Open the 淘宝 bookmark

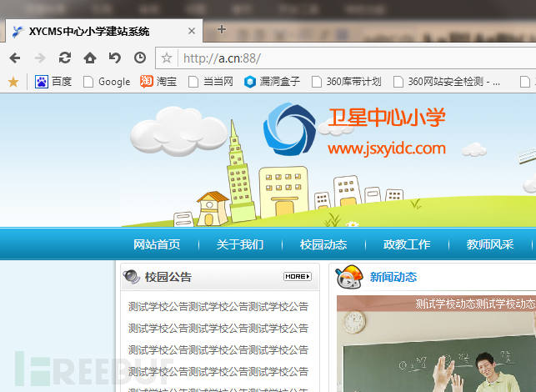coord(158,82)
